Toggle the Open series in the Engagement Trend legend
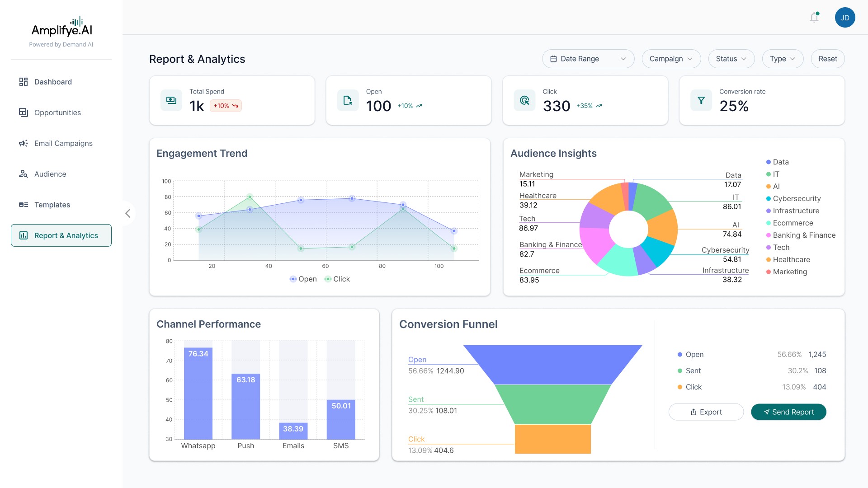The image size is (868, 488). click(303, 279)
